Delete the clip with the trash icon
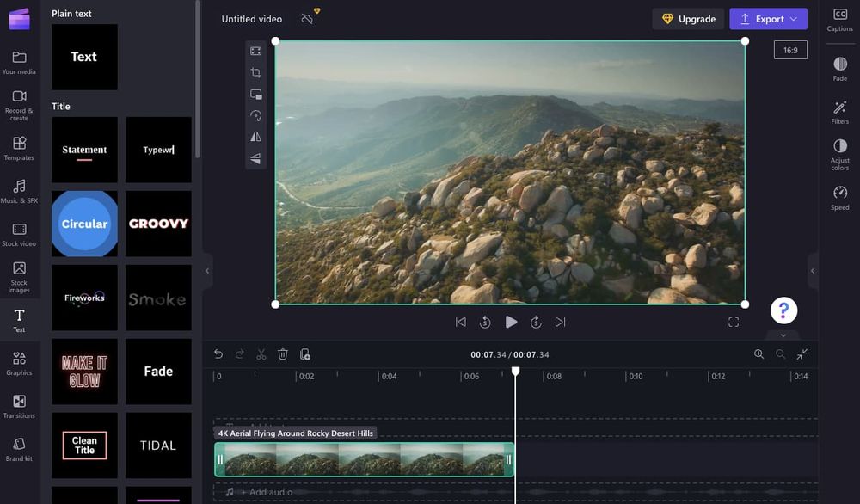The image size is (860, 504). (283, 353)
